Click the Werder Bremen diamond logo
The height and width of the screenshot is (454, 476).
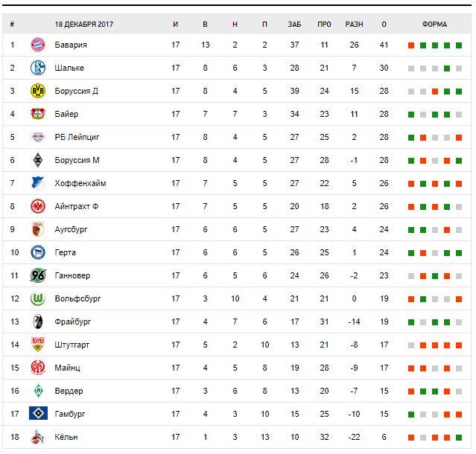tap(37, 391)
